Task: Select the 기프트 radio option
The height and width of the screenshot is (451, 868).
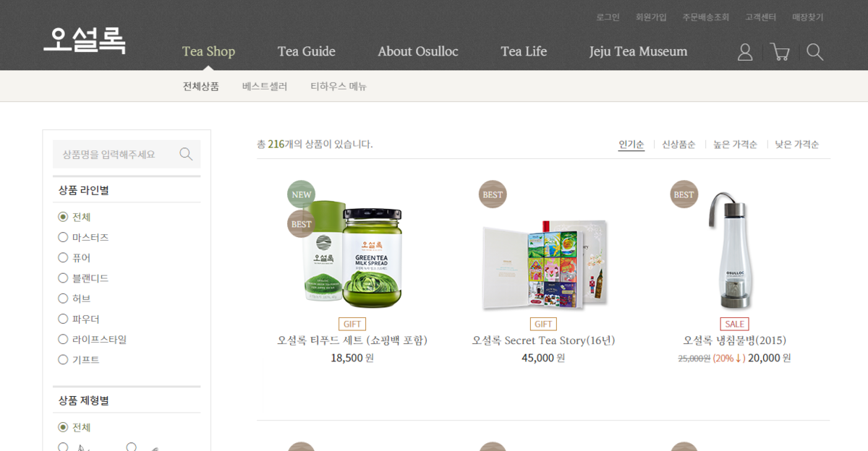Action: pos(63,359)
